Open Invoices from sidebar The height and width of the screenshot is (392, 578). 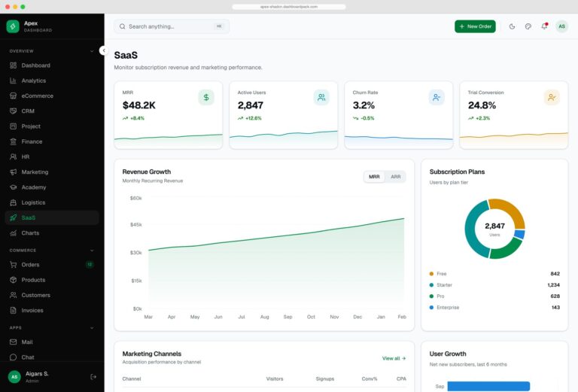click(52, 310)
